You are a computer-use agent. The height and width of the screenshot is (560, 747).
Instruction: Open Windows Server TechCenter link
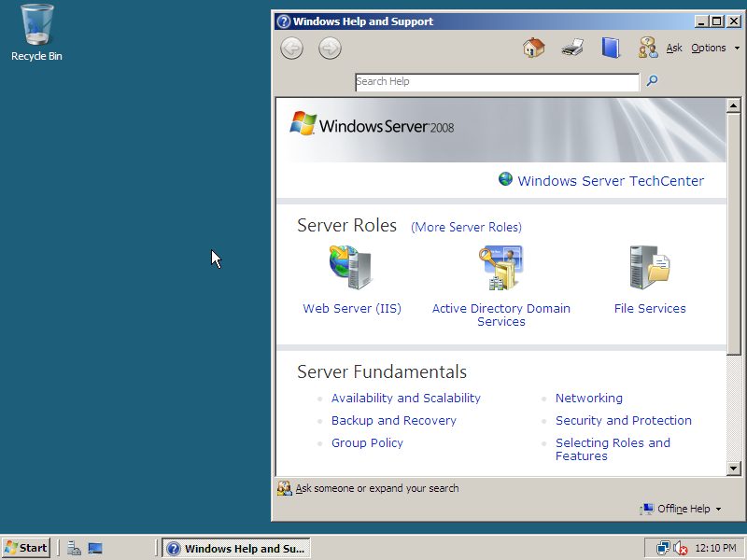click(611, 181)
